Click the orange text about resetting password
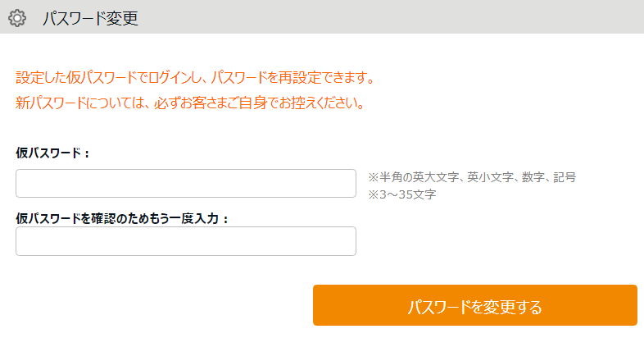This screenshot has height=338, width=644. [195, 79]
